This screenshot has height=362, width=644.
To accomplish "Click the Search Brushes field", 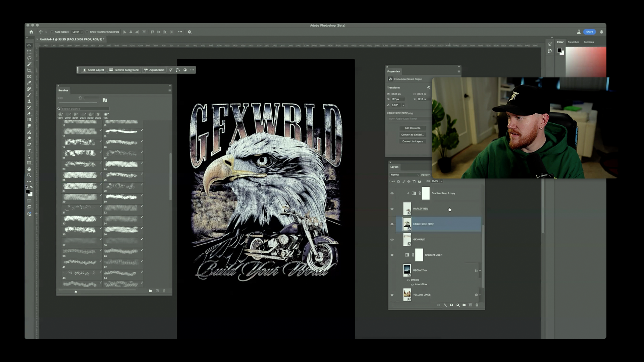I will pos(85,109).
